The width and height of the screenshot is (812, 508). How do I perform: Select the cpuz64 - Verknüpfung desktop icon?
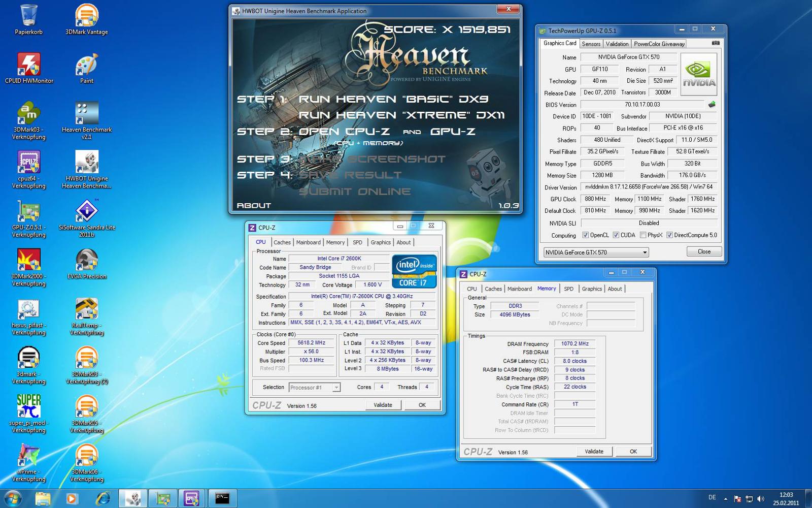tap(29, 169)
